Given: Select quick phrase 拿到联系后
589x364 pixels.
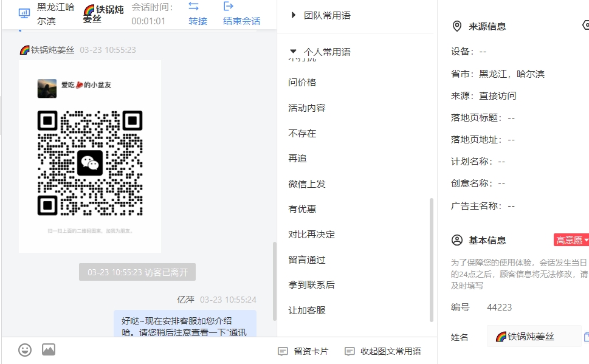Looking at the screenshot, I should pos(311,285).
